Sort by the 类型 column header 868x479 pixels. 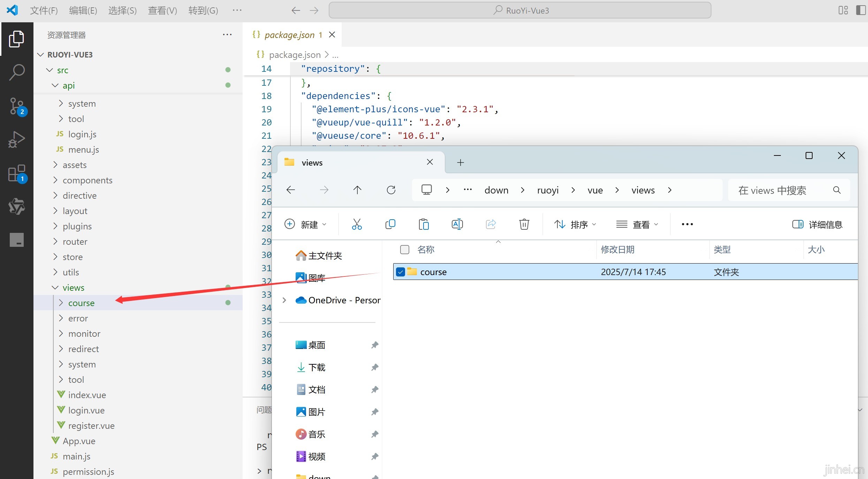pos(722,250)
